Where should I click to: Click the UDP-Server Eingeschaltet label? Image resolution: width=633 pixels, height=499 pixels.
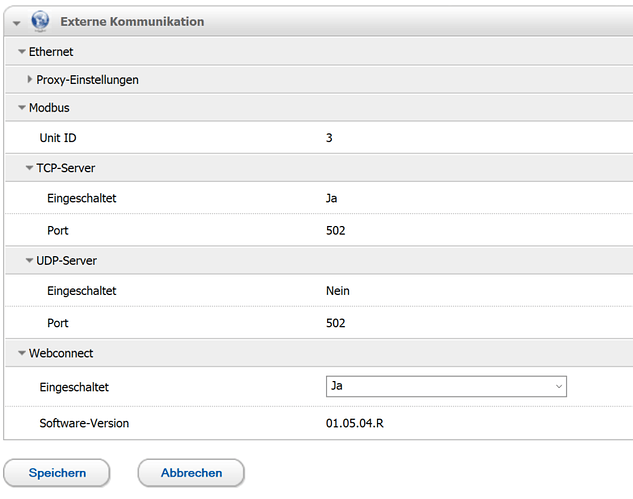[82, 291]
